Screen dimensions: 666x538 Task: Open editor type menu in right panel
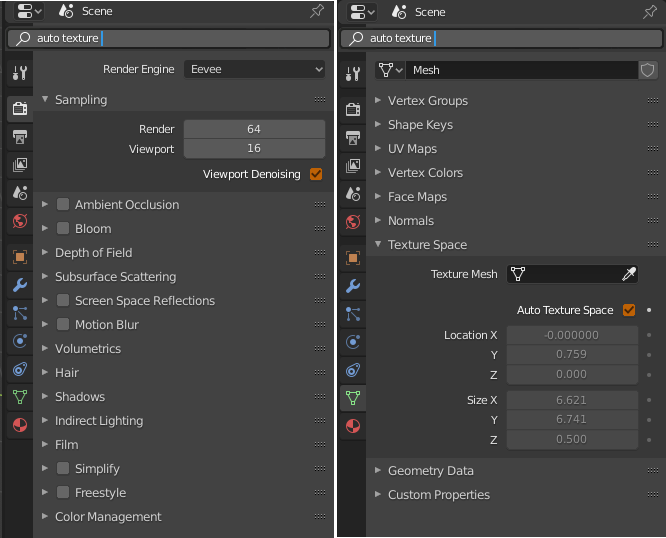tap(362, 12)
